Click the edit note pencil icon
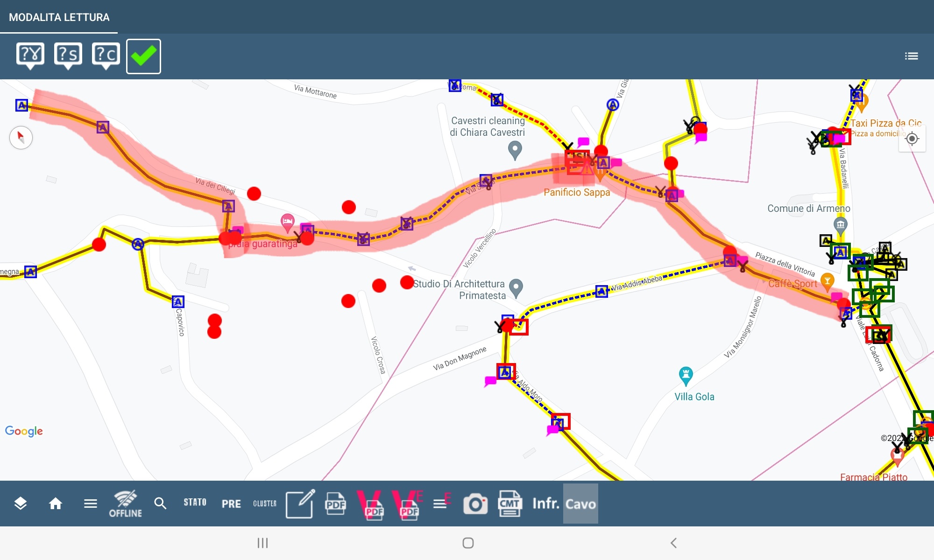The height and width of the screenshot is (560, 934). (300, 504)
